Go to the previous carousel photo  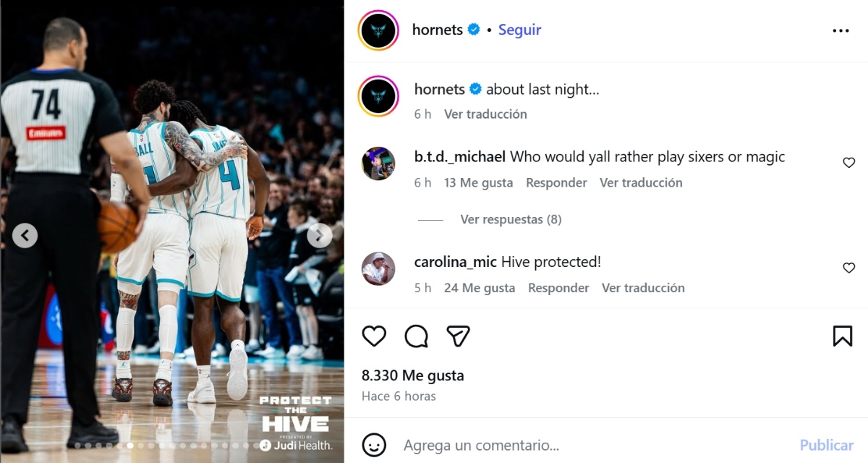tap(25, 235)
